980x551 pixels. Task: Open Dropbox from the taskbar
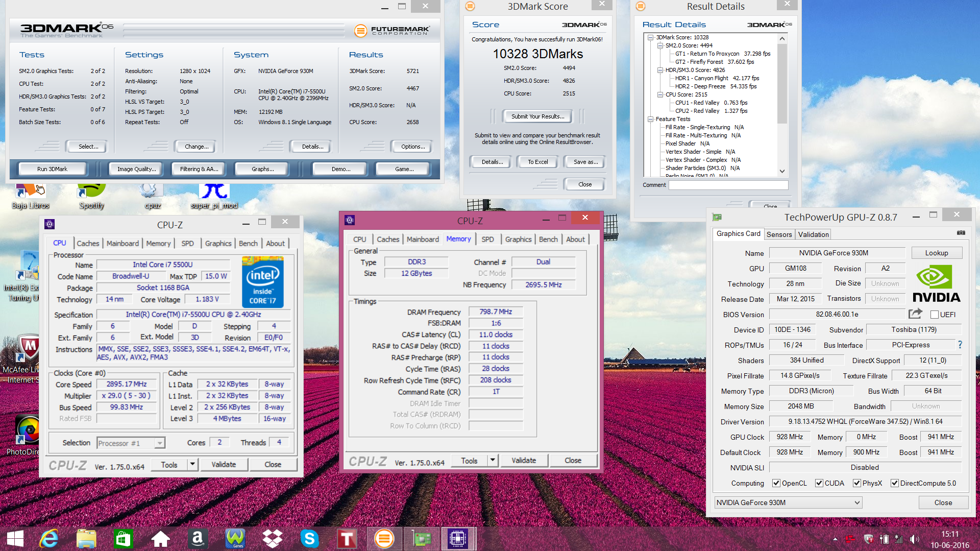[x=272, y=539]
